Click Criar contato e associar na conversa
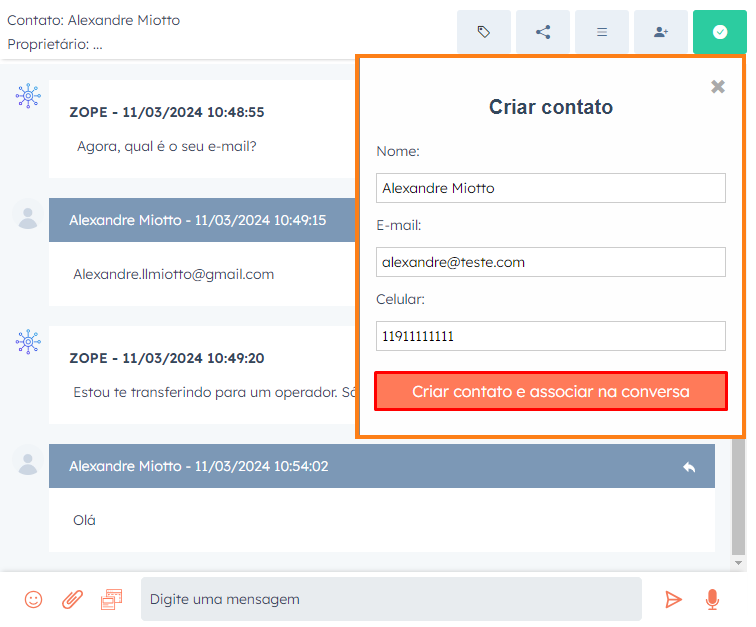This screenshot has height=627, width=756. (551, 392)
